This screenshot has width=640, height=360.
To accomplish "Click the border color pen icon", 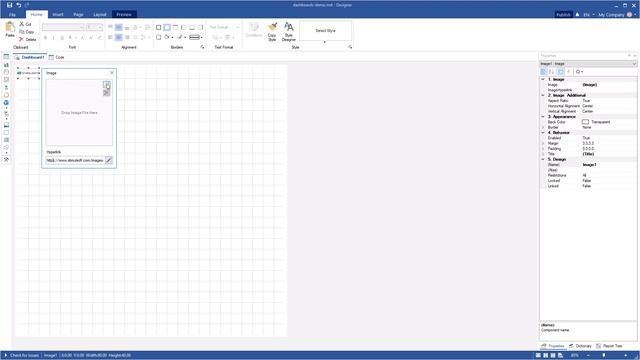I will (180, 37).
